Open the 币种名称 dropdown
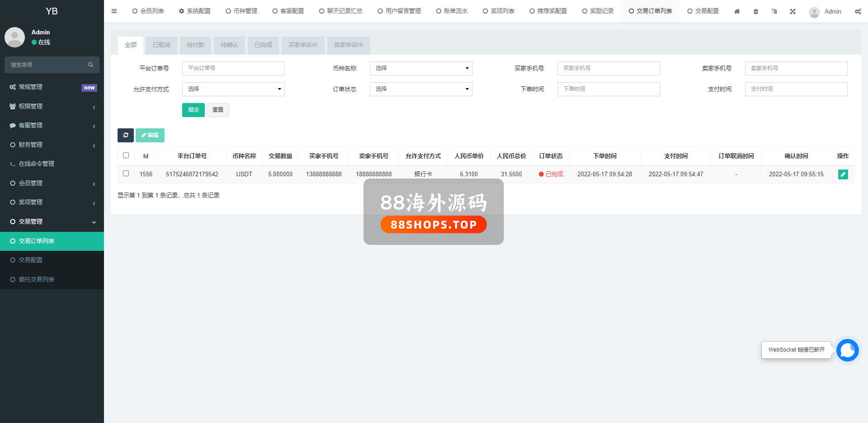The height and width of the screenshot is (423, 868). [x=420, y=68]
